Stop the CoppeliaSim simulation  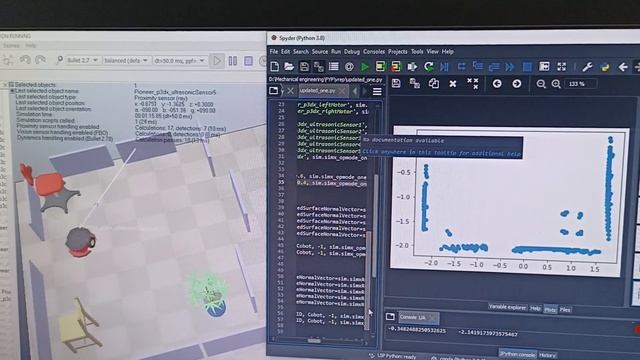pos(248,61)
